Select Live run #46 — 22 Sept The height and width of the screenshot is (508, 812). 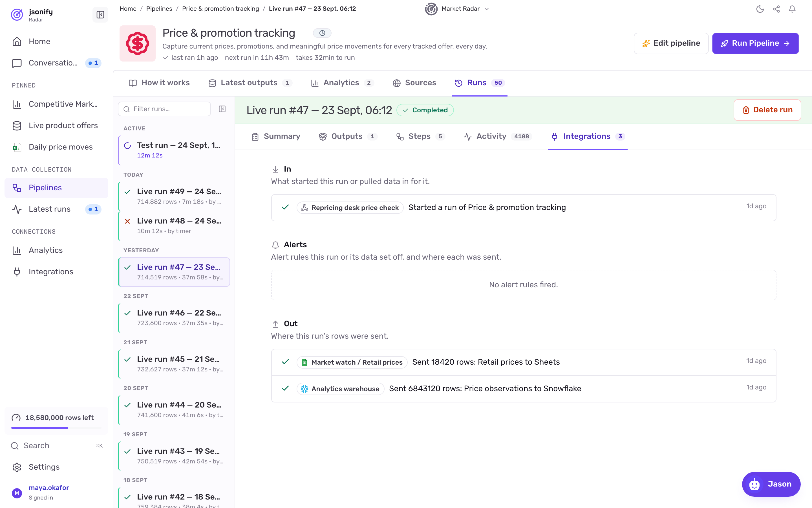174,318
